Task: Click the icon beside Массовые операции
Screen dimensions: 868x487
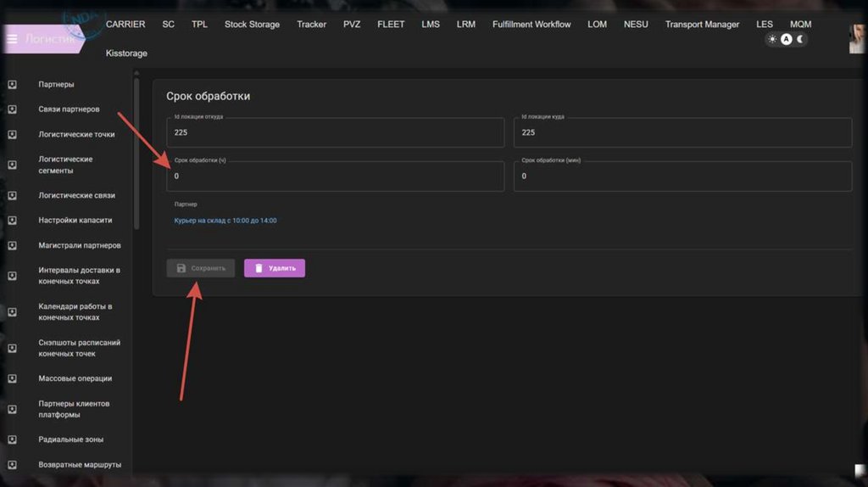Action: coord(12,379)
